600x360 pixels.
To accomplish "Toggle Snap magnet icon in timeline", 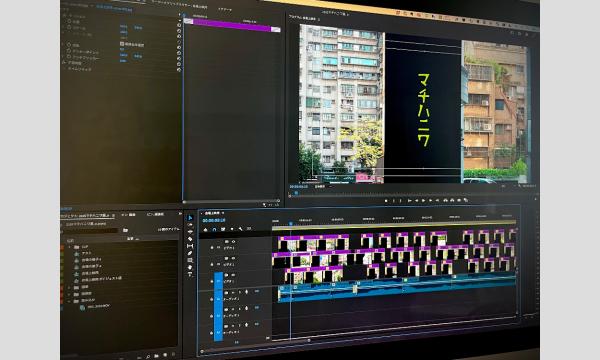I will [214, 230].
